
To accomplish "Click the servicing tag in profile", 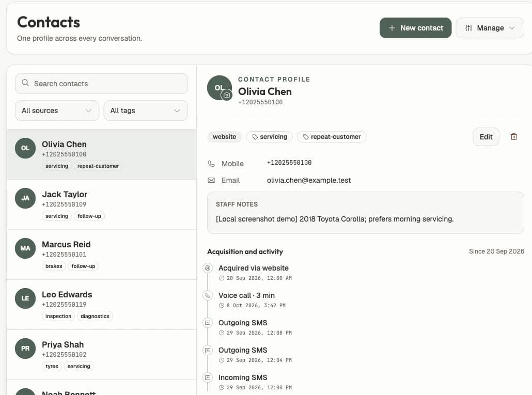I will tap(270, 137).
